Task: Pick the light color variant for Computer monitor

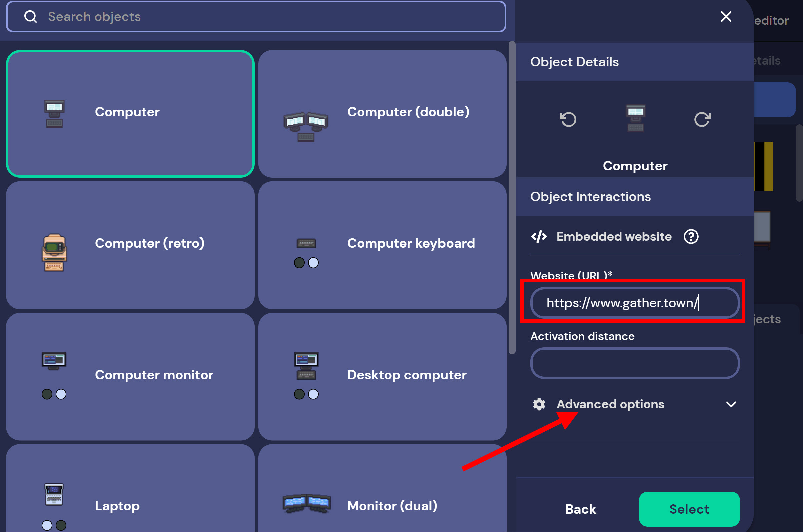Action: pyautogui.click(x=61, y=394)
